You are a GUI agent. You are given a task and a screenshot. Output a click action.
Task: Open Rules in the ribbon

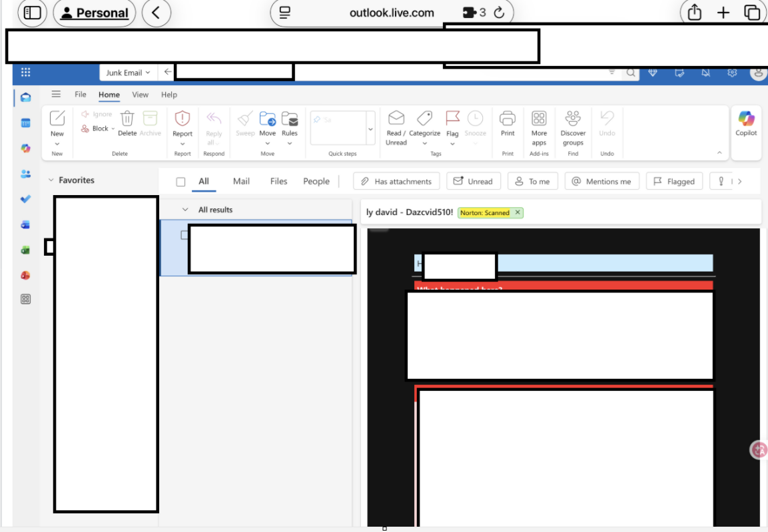pos(290,123)
